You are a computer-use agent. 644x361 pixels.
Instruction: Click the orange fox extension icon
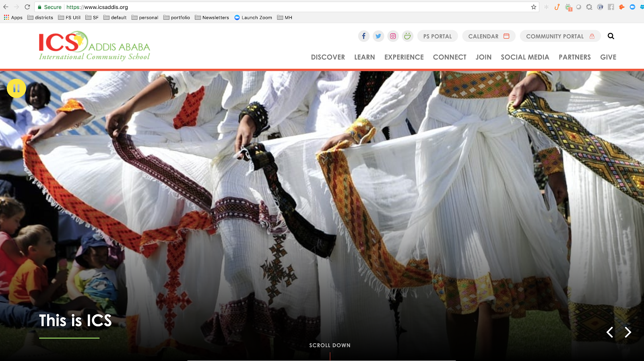[622, 7]
